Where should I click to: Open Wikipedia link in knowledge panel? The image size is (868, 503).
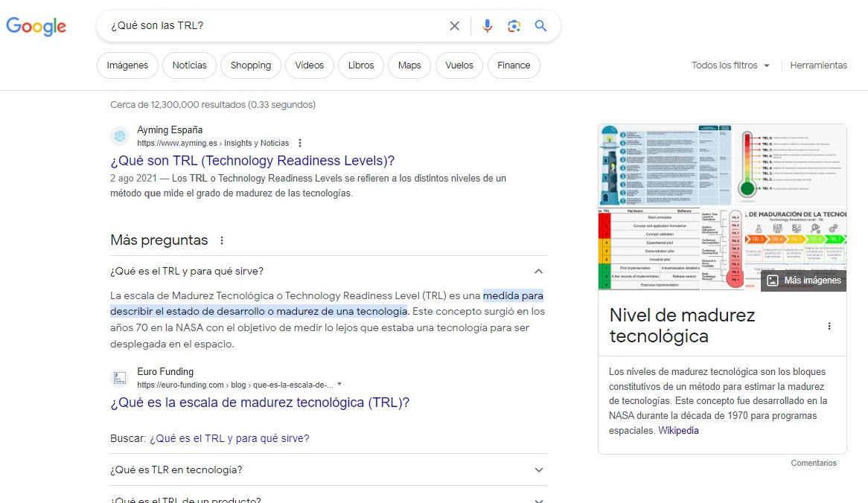[x=678, y=431]
